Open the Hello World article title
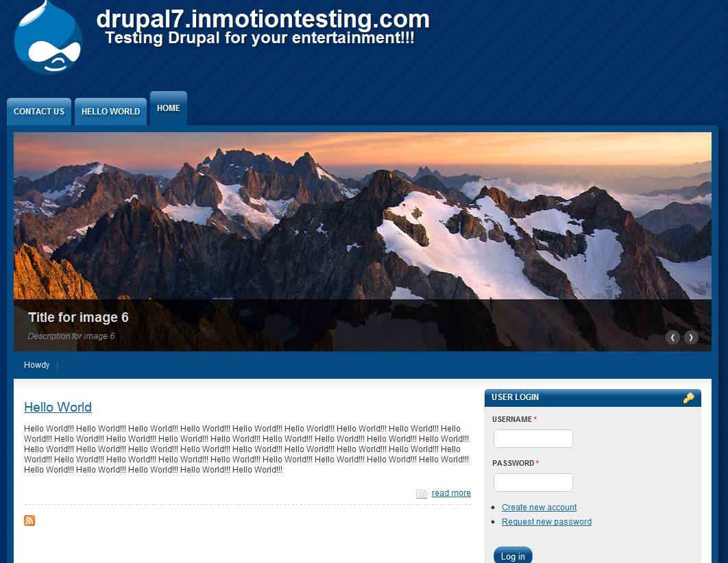The height and width of the screenshot is (563, 728). coord(58,407)
